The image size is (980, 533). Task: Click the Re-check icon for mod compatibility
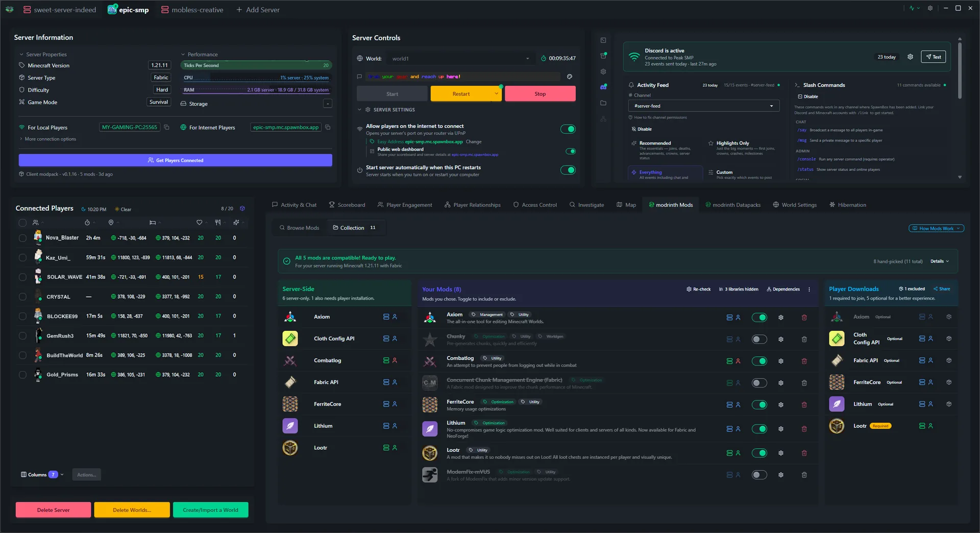click(689, 289)
